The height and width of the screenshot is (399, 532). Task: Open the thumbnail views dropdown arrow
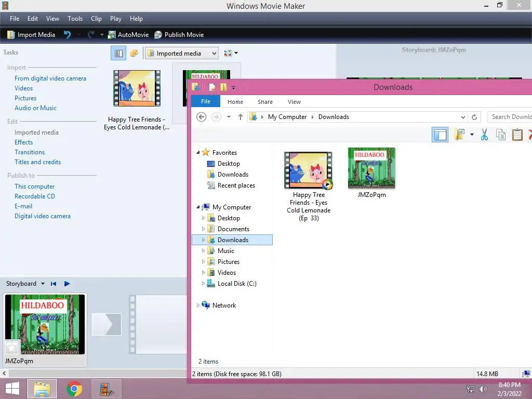pos(236,54)
